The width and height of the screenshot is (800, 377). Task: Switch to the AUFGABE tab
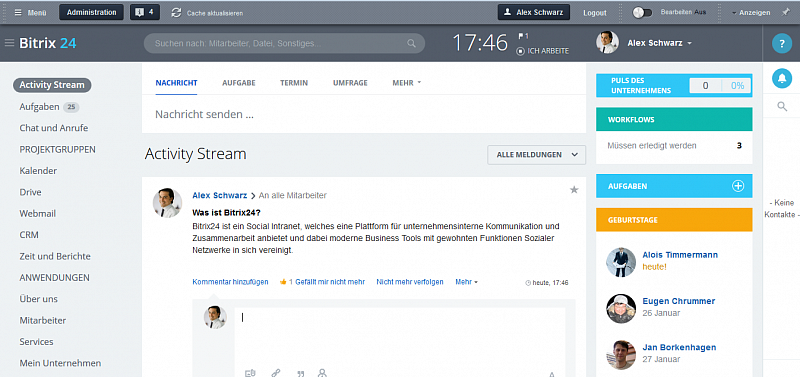tap(239, 83)
